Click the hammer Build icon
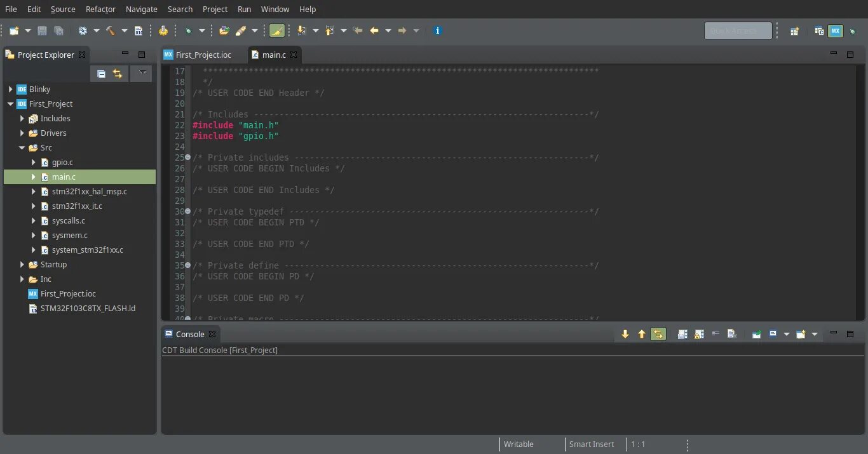 coord(111,30)
